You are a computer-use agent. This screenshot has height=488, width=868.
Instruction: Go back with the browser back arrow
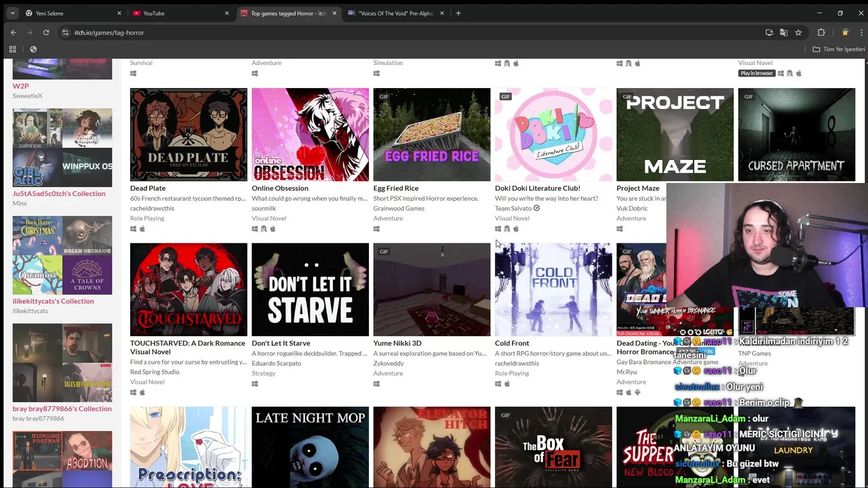13,33
